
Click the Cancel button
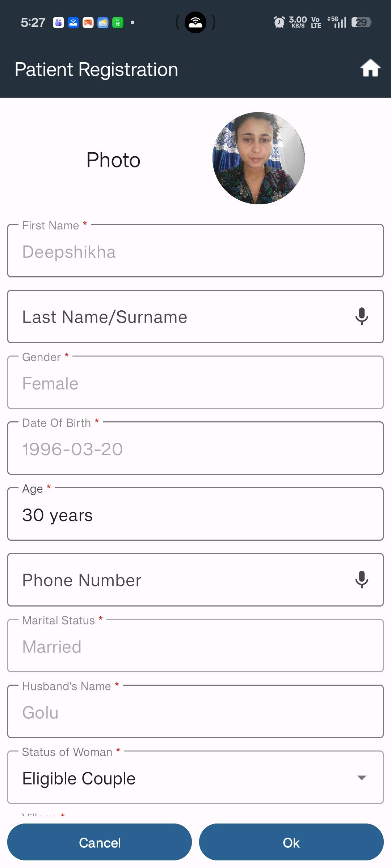(x=100, y=842)
